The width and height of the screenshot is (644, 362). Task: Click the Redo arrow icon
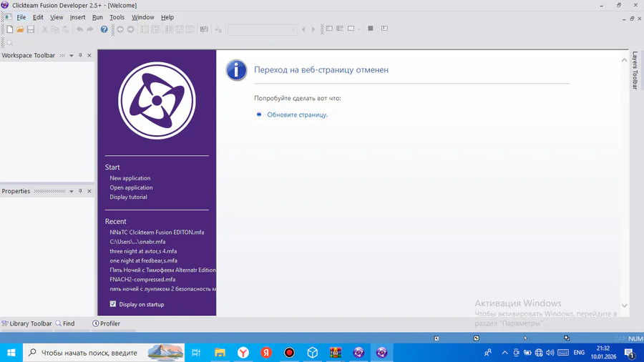tap(90, 29)
